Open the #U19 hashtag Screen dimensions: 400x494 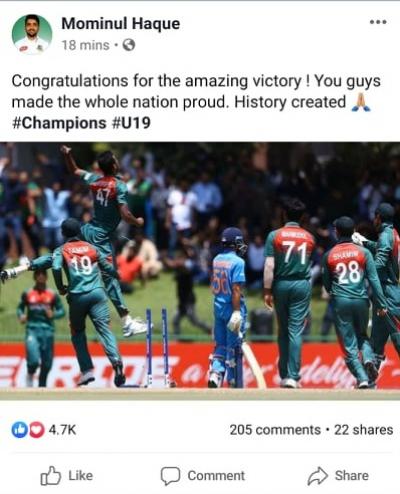[x=132, y=123]
